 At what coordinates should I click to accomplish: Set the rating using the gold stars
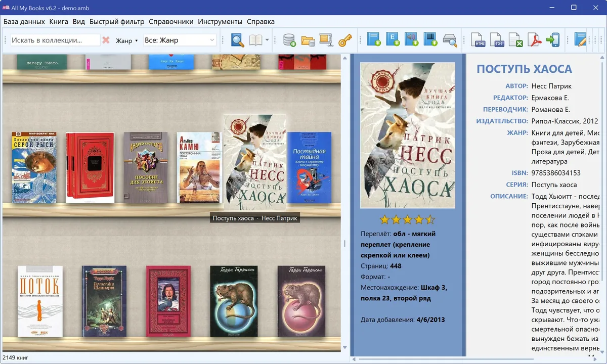pyautogui.click(x=407, y=219)
